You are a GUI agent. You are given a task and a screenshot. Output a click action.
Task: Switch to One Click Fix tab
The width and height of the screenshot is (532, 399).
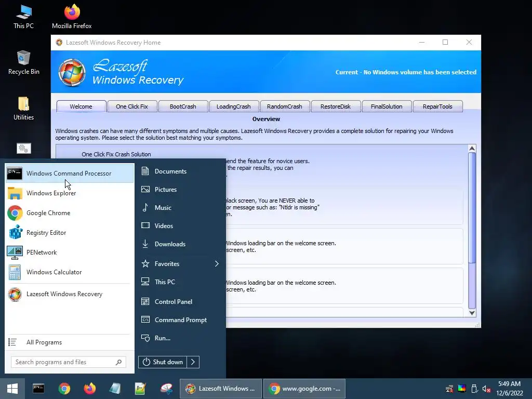pos(132,107)
